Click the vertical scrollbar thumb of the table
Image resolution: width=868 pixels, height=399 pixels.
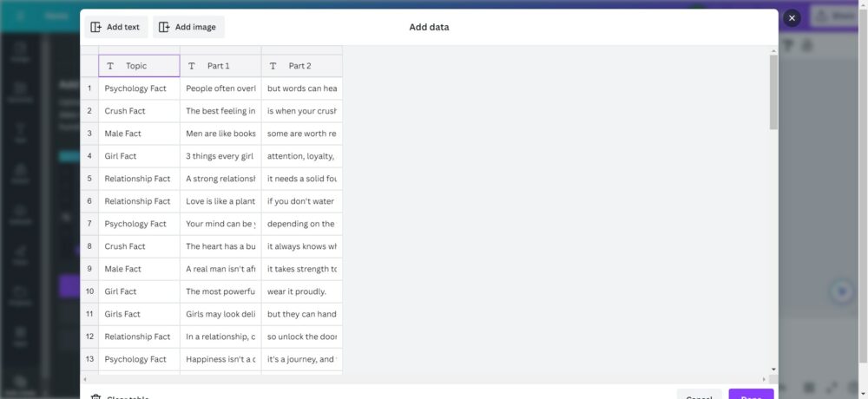coord(773,93)
